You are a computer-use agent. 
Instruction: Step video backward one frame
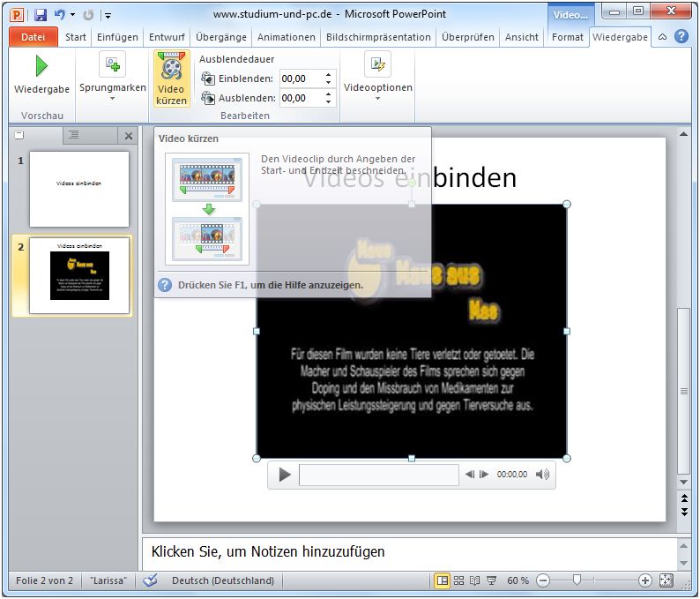[470, 475]
